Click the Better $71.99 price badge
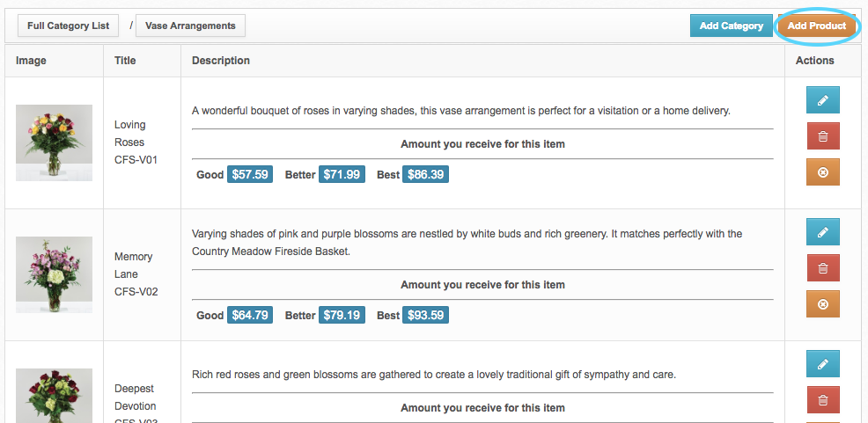This screenshot has height=423, width=868. [x=342, y=174]
